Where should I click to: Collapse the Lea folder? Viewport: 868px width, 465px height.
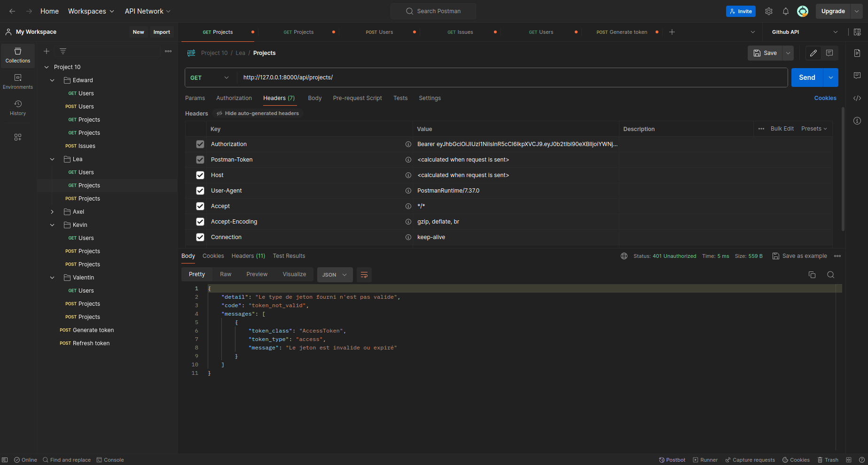[x=52, y=159]
